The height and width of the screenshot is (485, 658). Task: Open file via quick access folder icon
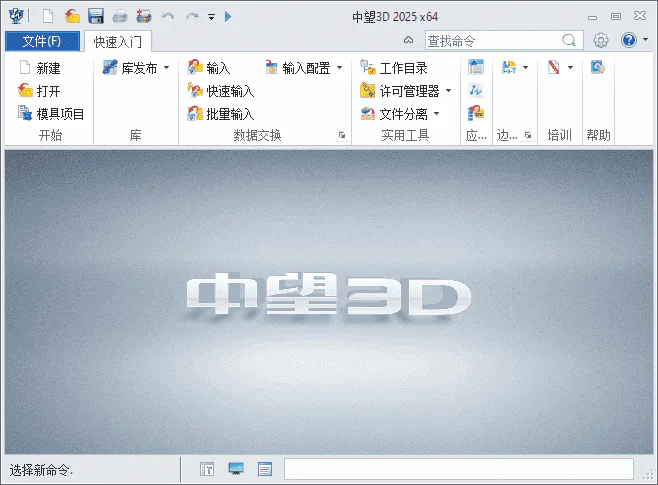pos(72,16)
